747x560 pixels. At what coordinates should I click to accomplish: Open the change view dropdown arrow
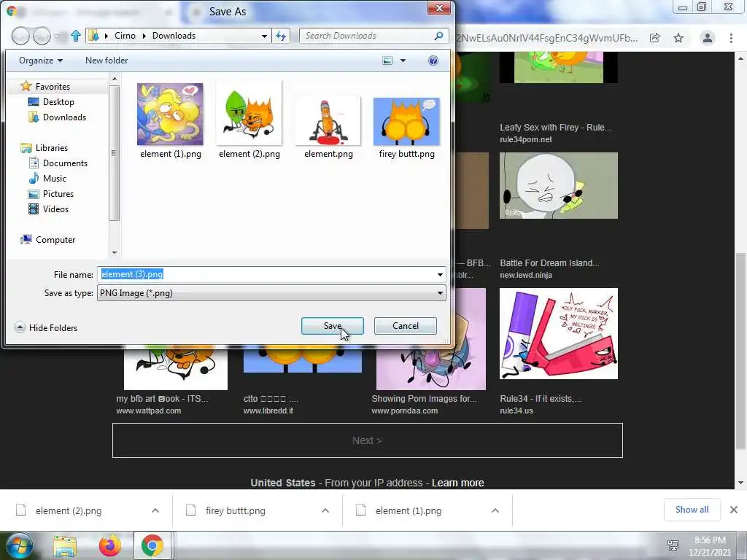coord(403,61)
